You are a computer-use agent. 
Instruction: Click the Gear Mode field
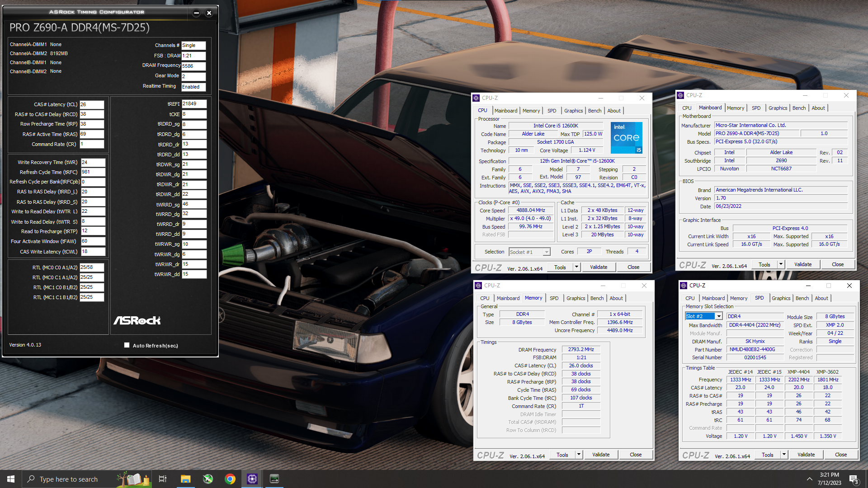[x=193, y=76]
